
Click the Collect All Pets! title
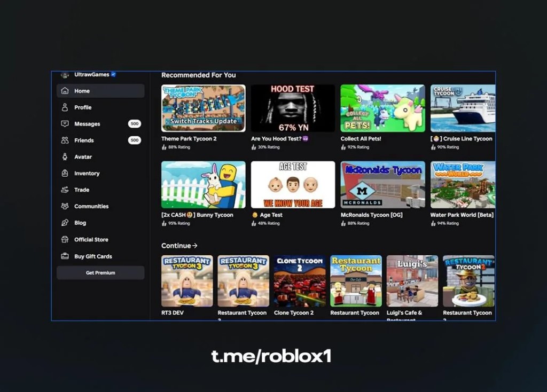(x=361, y=138)
